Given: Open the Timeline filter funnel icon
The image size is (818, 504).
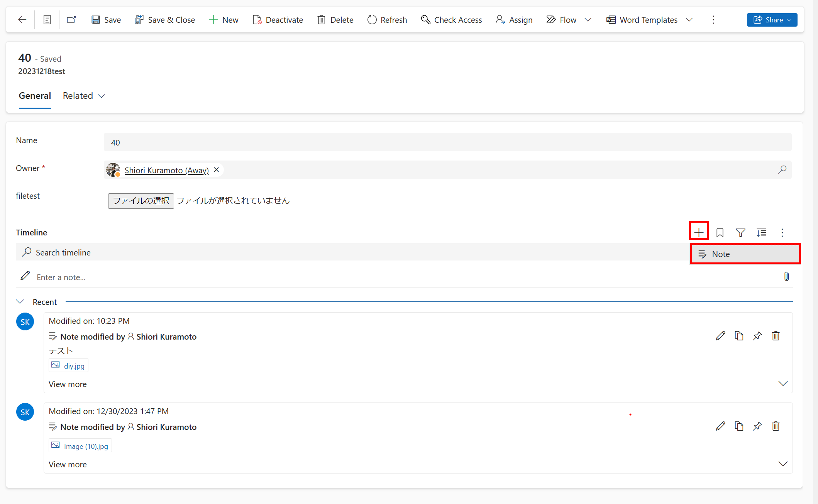Looking at the screenshot, I should pyautogui.click(x=740, y=232).
